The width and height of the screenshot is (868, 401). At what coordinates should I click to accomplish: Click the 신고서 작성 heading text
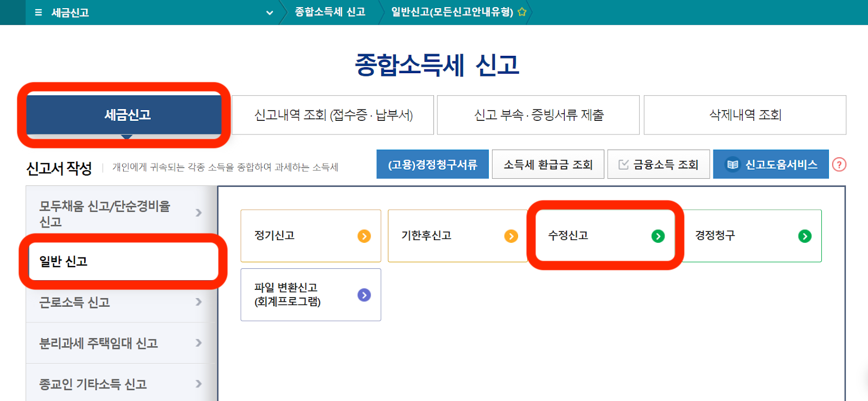[x=59, y=168]
